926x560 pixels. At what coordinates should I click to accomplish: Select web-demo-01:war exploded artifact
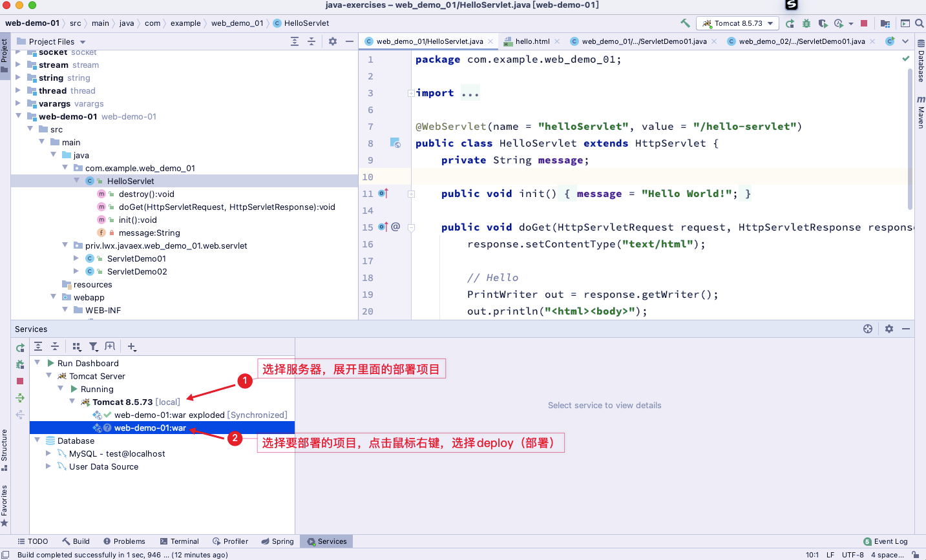point(190,415)
